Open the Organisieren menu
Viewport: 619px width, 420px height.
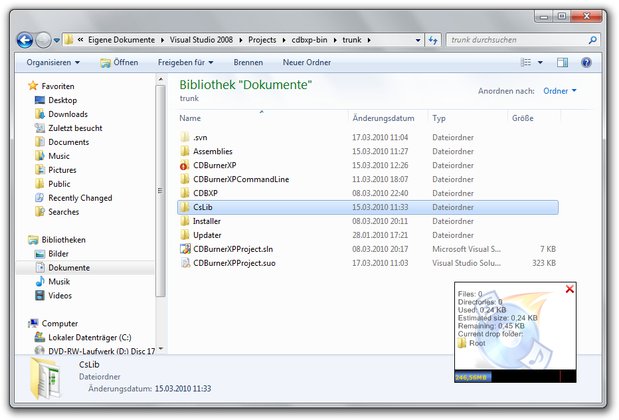coord(53,62)
